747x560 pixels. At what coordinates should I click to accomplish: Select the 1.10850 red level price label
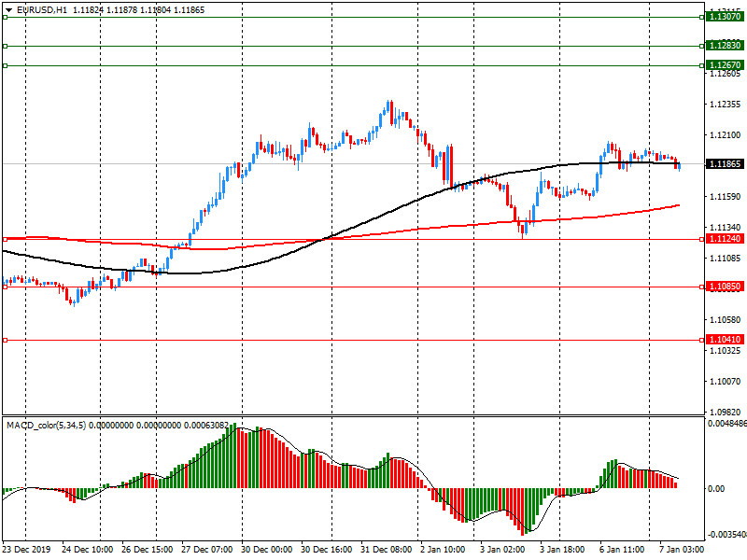click(725, 287)
